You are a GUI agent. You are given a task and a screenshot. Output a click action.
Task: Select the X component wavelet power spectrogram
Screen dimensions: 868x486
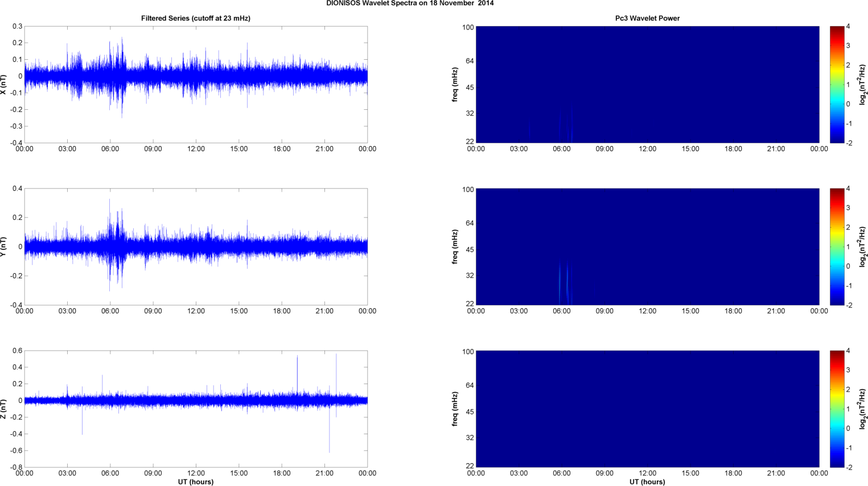[647, 84]
